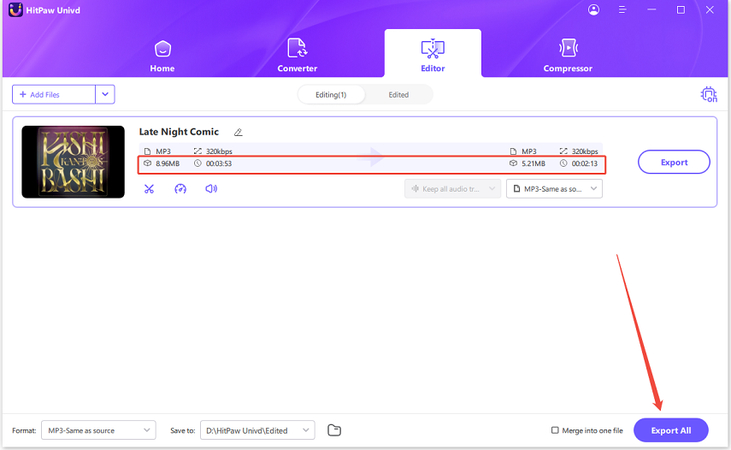
Task: Open the MP3-Same as source item dropdown
Action: pos(554,189)
